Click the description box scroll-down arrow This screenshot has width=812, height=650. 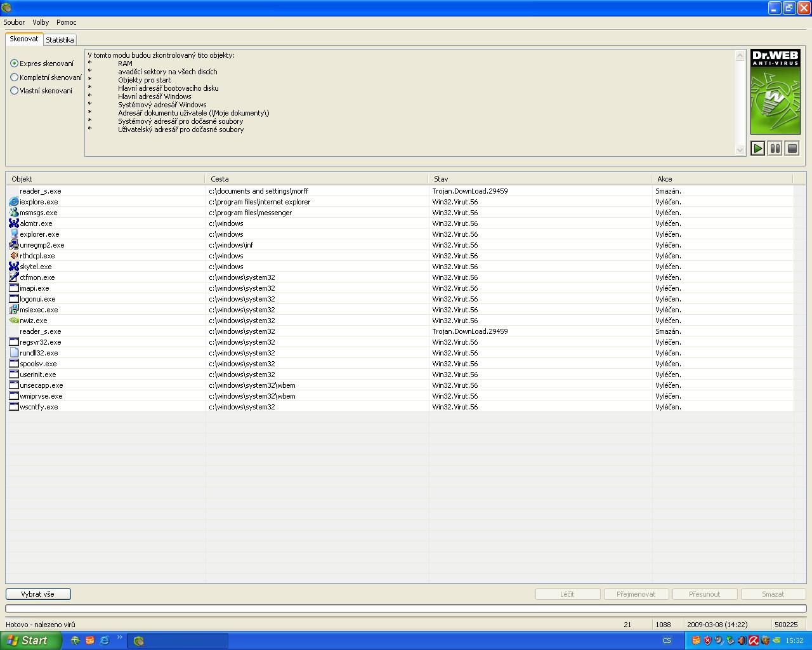pos(740,150)
